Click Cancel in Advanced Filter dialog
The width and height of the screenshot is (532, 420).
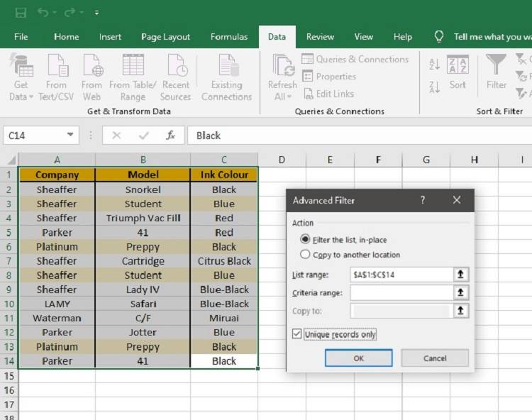(435, 358)
